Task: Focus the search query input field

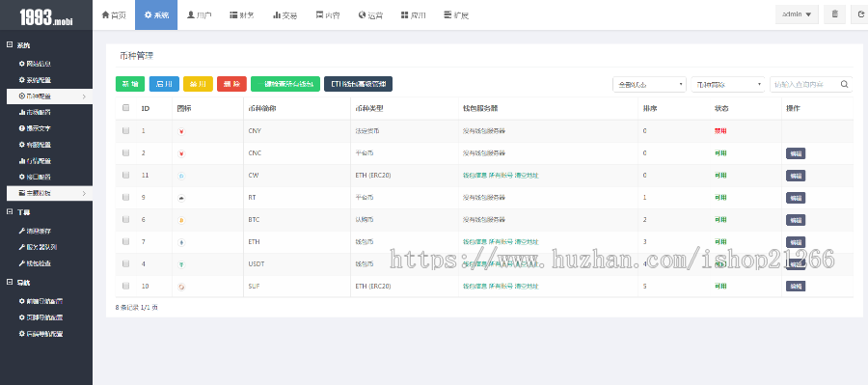Action: [804, 84]
